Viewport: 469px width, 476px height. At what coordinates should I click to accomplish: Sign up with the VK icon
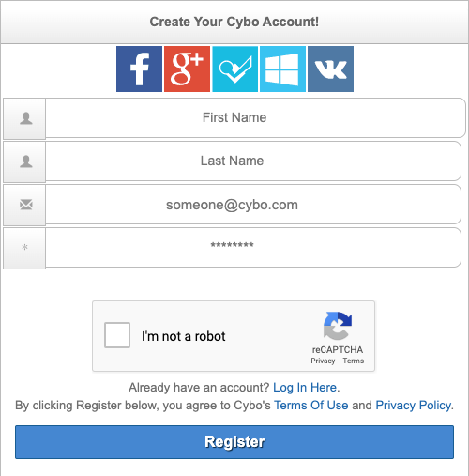tap(330, 69)
